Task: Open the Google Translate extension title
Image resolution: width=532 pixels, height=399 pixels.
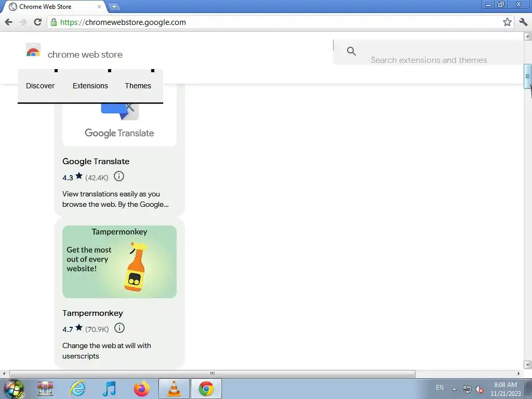Action: pyautogui.click(x=96, y=162)
